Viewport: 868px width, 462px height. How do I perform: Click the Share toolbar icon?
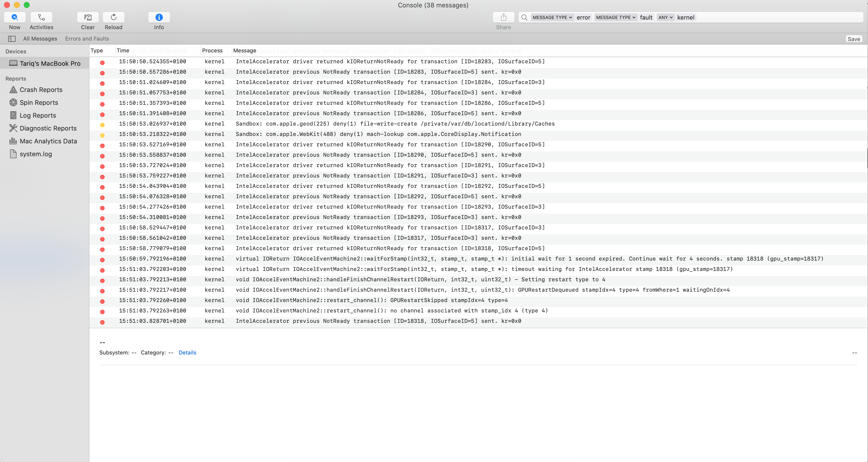point(503,17)
